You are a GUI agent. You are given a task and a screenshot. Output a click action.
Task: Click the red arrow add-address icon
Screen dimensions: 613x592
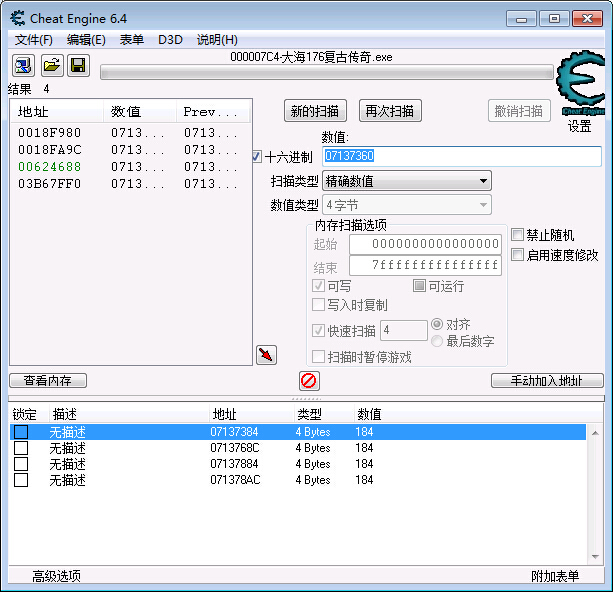coord(266,355)
